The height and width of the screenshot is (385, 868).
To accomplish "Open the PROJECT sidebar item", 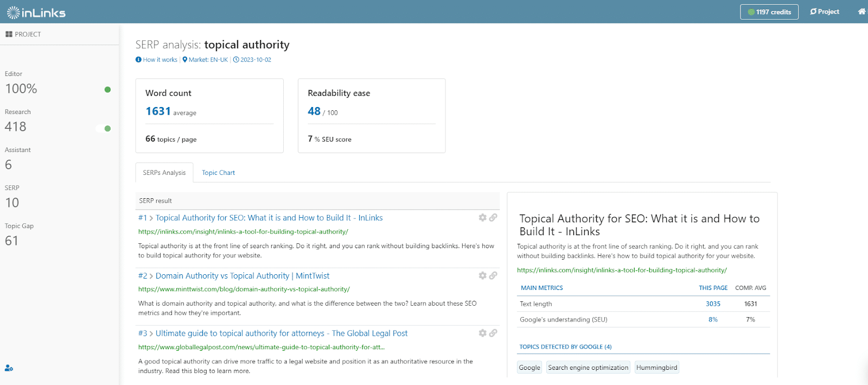I will pyautogui.click(x=23, y=34).
